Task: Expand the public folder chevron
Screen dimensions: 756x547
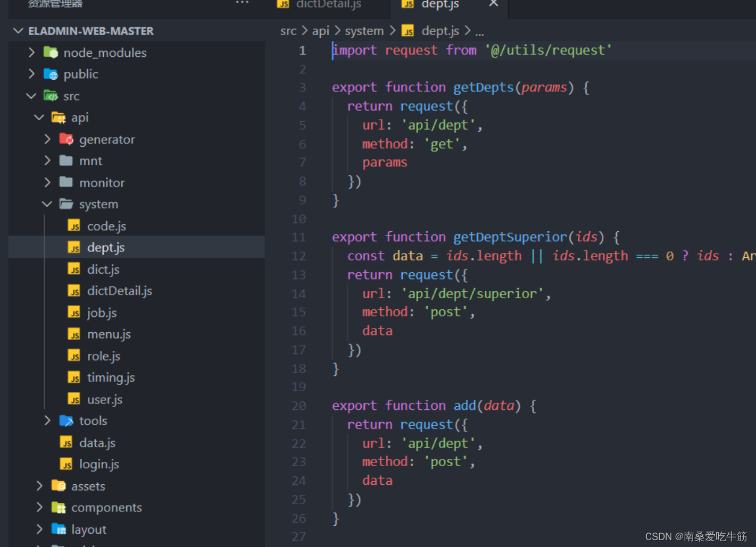Action: pyautogui.click(x=31, y=74)
